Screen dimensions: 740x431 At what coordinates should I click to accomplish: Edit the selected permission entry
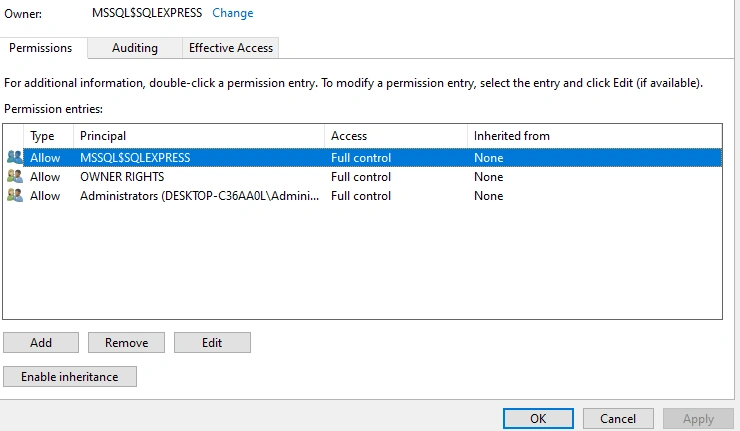pos(212,342)
